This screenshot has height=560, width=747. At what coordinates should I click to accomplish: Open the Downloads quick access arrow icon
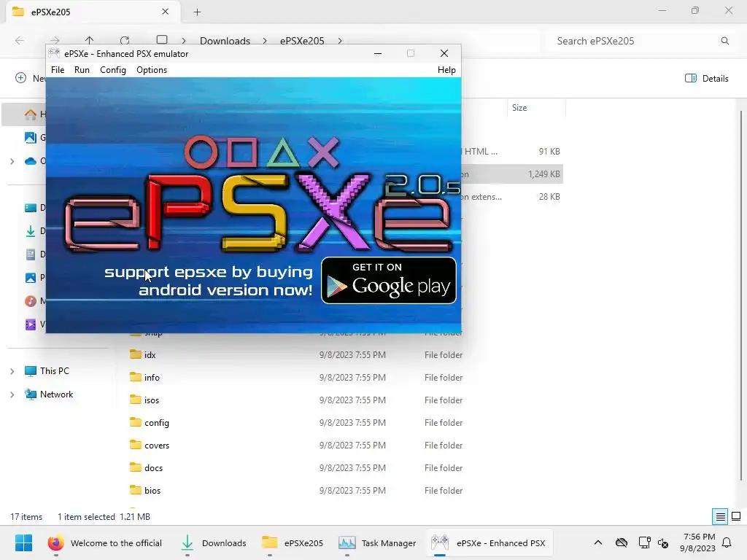31,231
